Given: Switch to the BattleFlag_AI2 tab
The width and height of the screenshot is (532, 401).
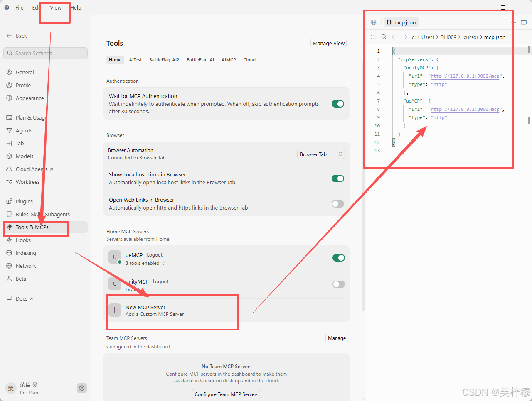Looking at the screenshot, I should coord(164,60).
